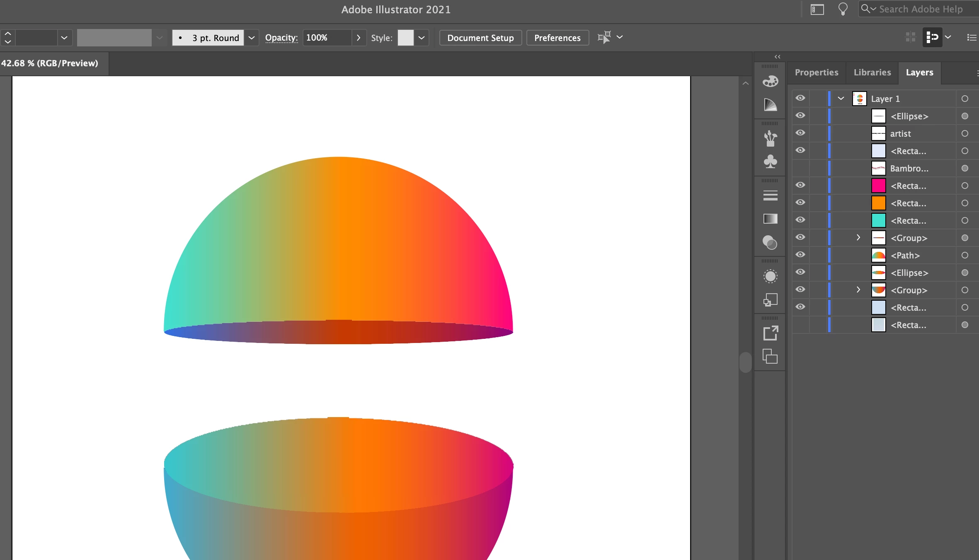Image resolution: width=979 pixels, height=560 pixels.
Task: Open the Symbols panel club icon
Action: click(770, 162)
